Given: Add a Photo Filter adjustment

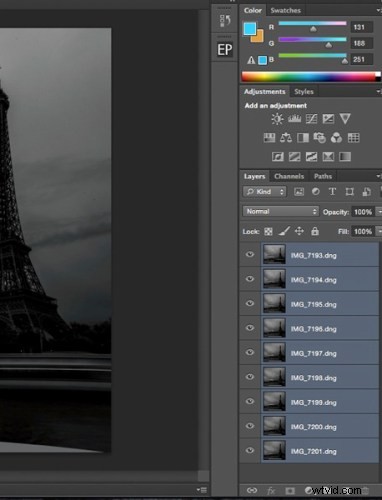Looking at the screenshot, I should 319,138.
